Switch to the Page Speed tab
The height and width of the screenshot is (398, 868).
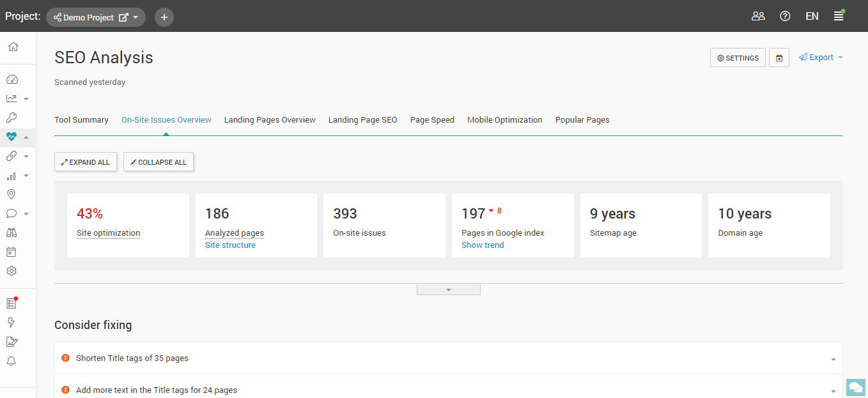432,120
